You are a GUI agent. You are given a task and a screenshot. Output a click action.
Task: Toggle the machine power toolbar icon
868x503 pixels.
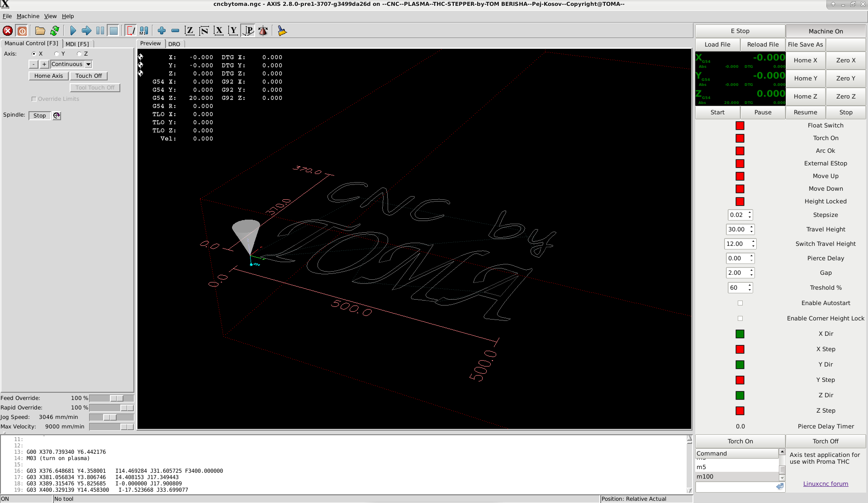coord(22,31)
